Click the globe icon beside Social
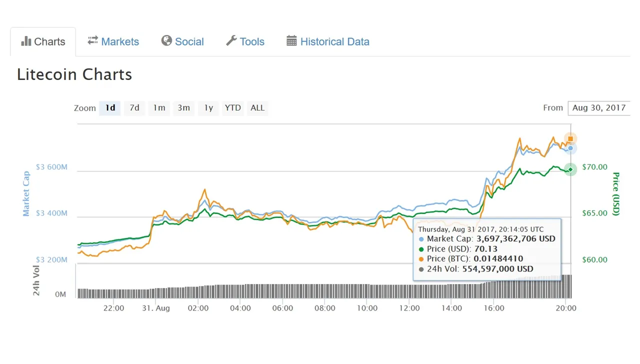 click(166, 41)
